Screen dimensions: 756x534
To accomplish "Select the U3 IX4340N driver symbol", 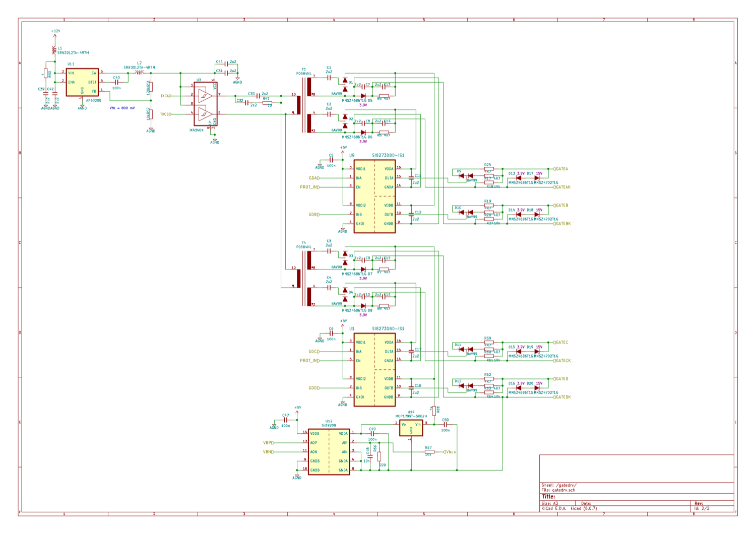I will [206, 104].
